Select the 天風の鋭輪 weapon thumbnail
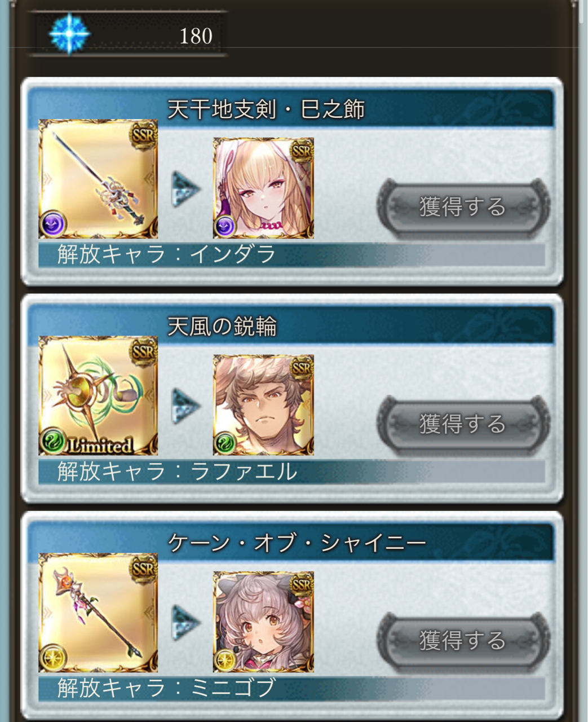Screen dimensions: 588x722 click(x=98, y=396)
